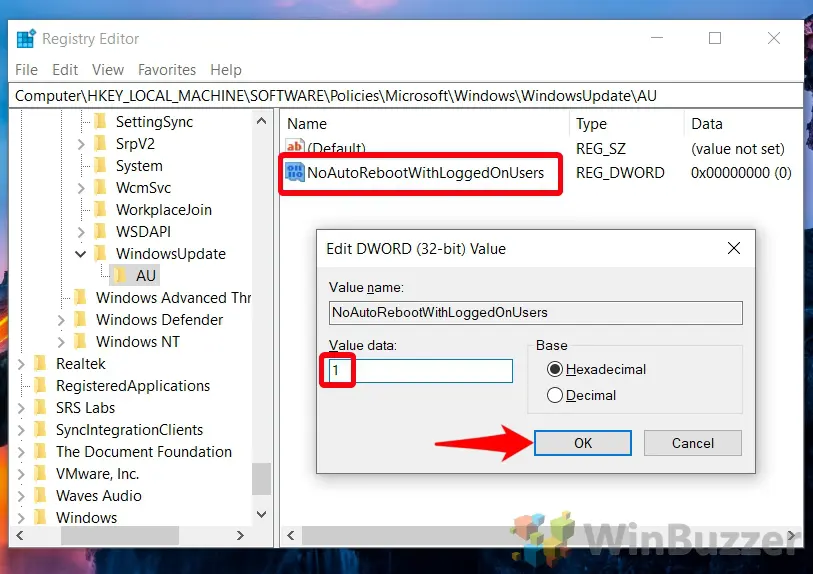813x574 pixels.
Task: Open the View menu
Action: [x=108, y=69]
